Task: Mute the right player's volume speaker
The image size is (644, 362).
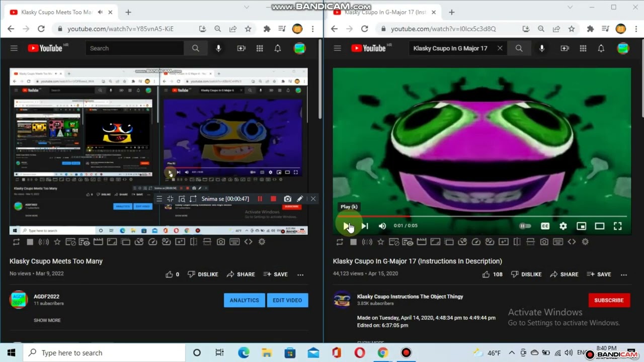Action: pos(382,226)
